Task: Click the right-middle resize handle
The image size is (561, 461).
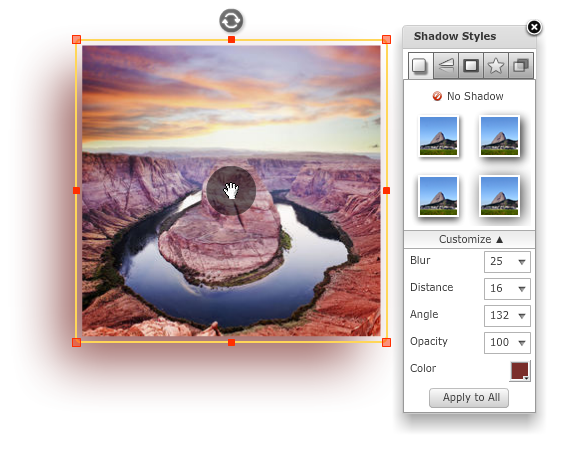Action: (386, 190)
